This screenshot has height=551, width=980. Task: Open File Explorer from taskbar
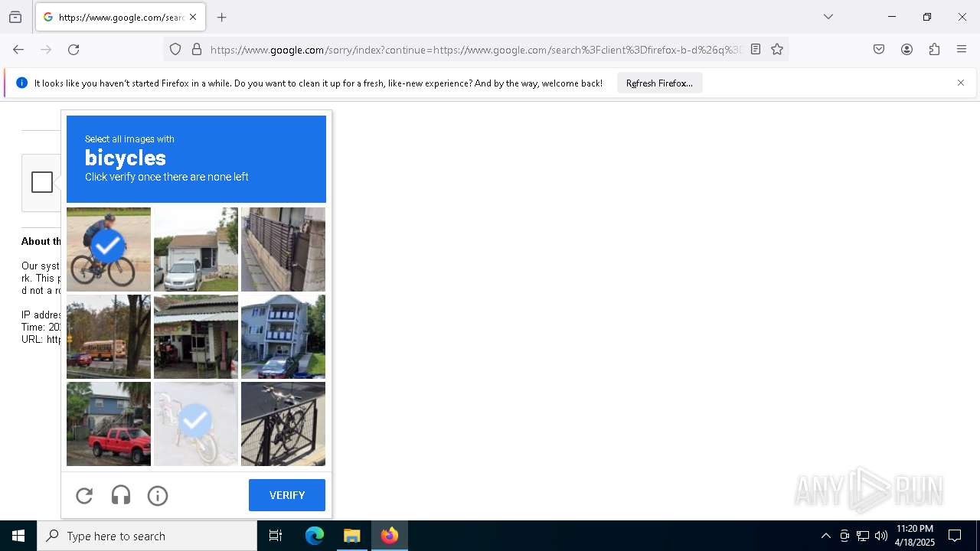[x=352, y=536]
